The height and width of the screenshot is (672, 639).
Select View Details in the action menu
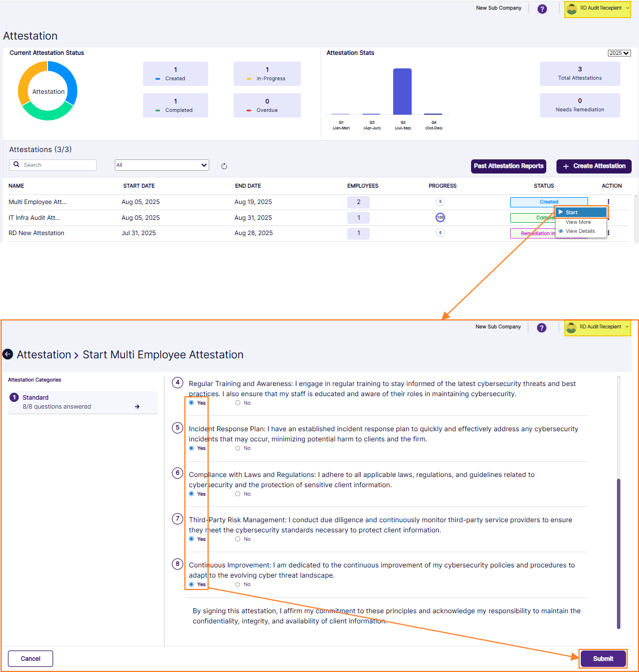(x=580, y=231)
